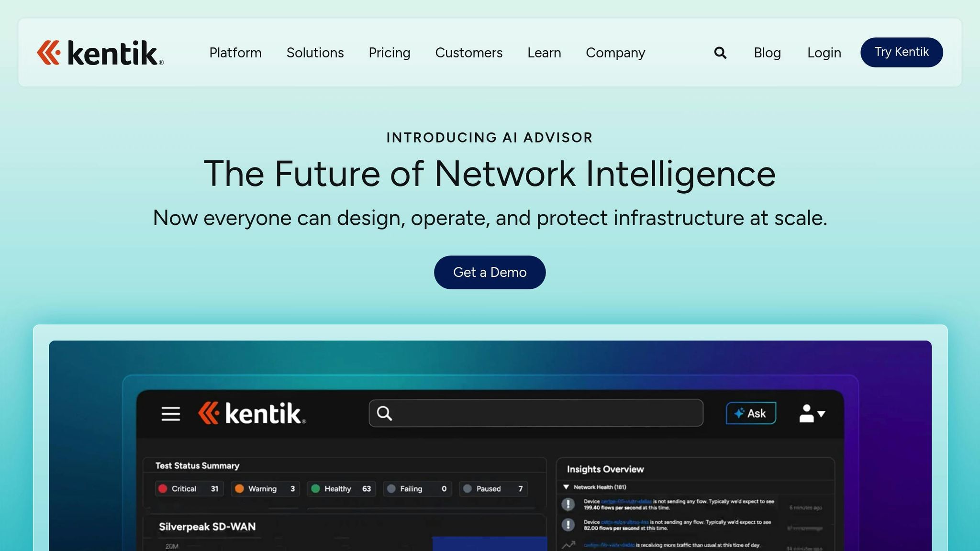Click the sparkle Ask button in the dashboard

point(750,413)
